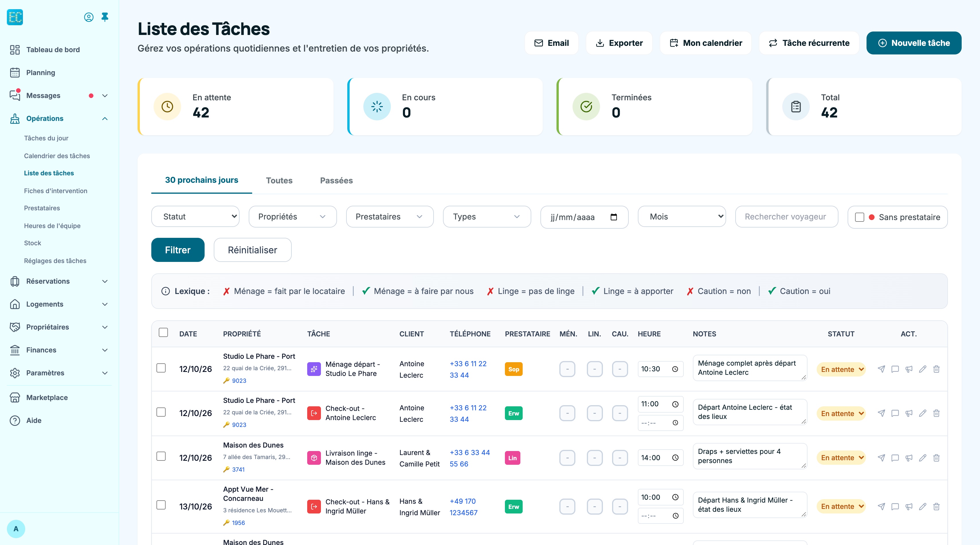Switch to the Toutes tab
The height and width of the screenshot is (545, 980).
[x=279, y=180]
